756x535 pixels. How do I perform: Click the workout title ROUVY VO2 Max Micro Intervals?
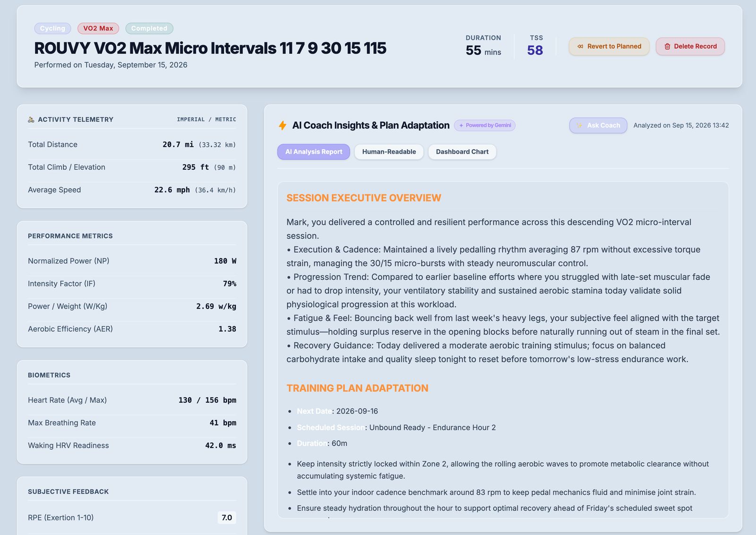click(x=210, y=48)
